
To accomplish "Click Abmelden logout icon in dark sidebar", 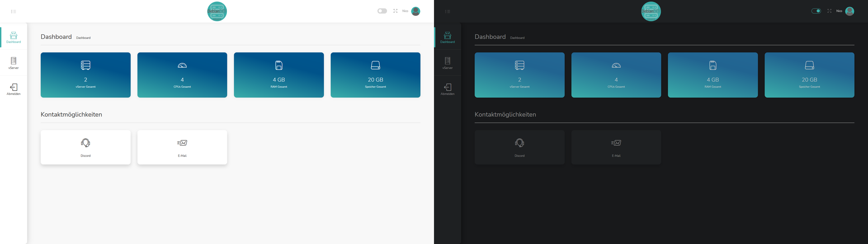I will pyautogui.click(x=448, y=87).
